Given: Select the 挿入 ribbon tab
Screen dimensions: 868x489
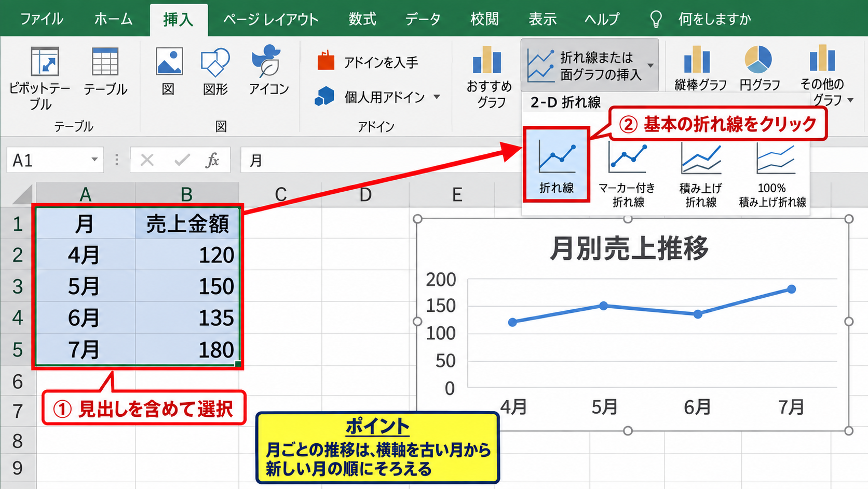Looking at the screenshot, I should [x=179, y=20].
